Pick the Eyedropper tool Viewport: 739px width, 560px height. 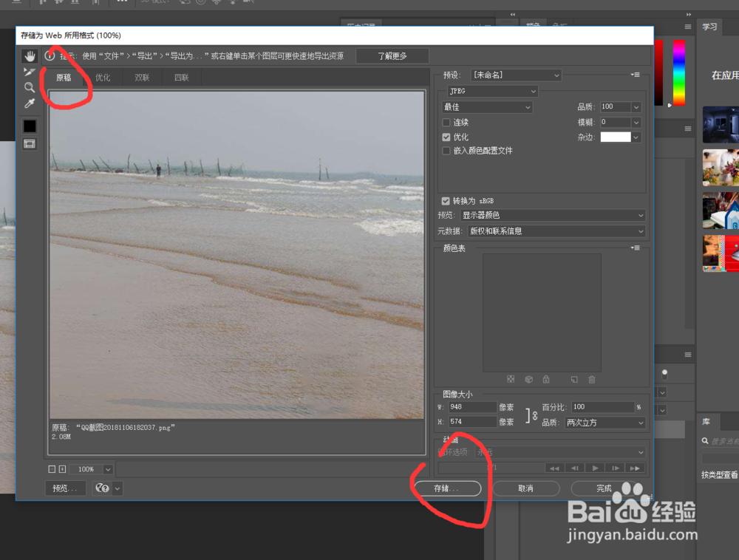point(30,103)
